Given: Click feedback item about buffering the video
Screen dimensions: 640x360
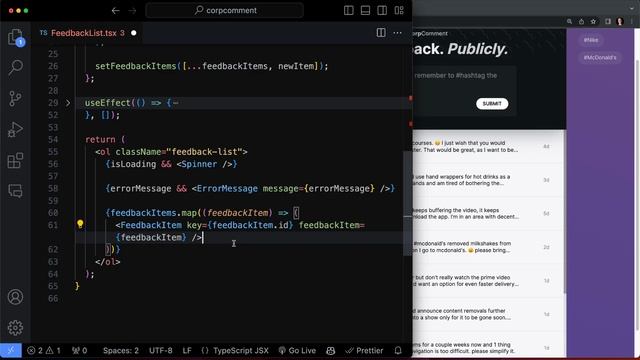Looking at the screenshot, I should pyautogui.click(x=489, y=214).
